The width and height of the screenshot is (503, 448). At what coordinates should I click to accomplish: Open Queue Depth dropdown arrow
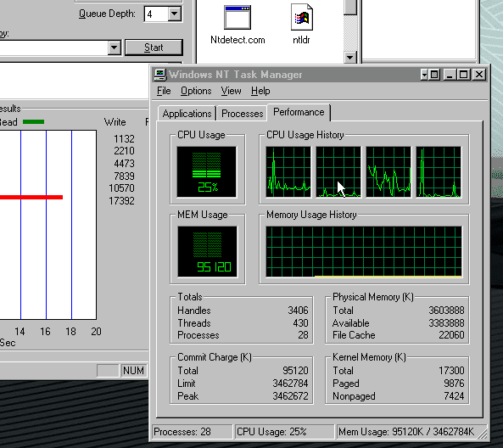[x=175, y=14]
